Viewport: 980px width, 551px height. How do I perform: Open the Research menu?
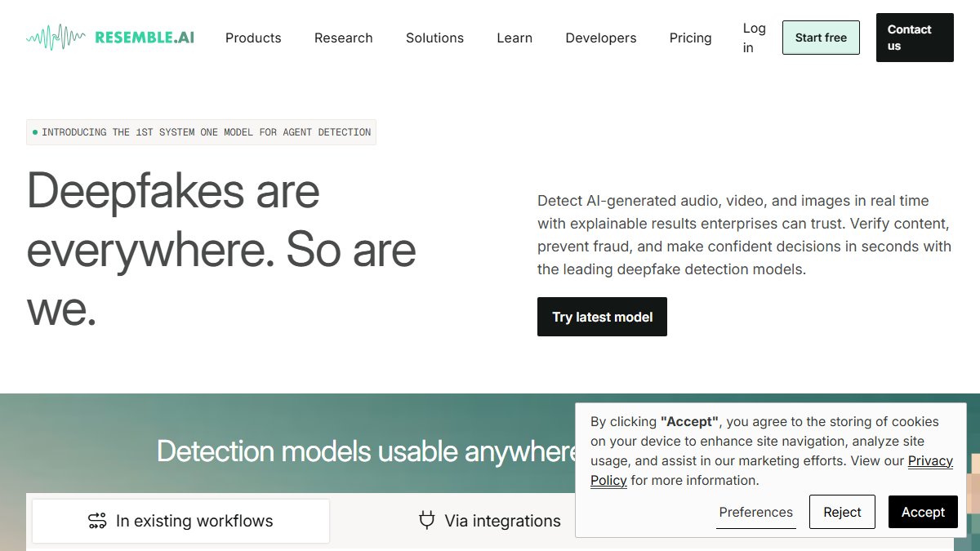coord(343,38)
